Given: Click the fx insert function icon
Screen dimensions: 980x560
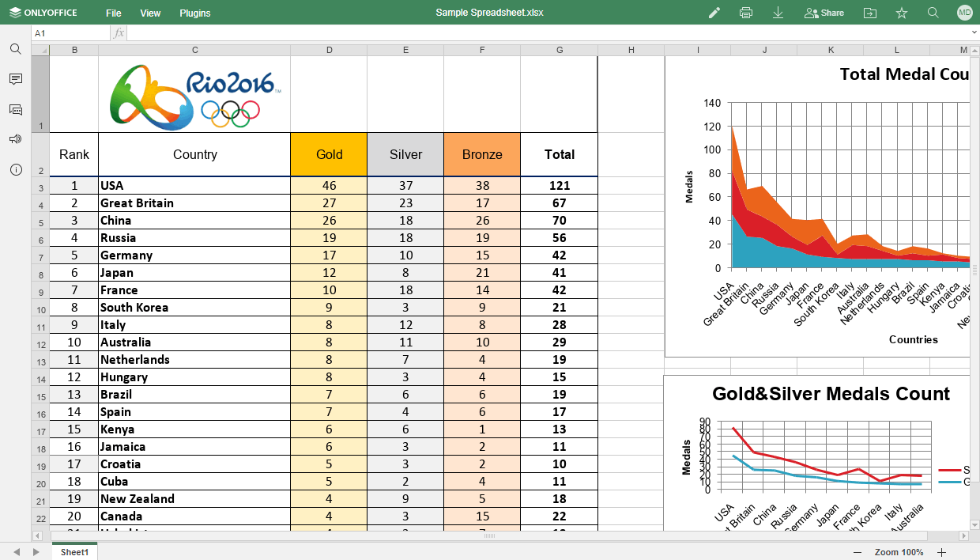Looking at the screenshot, I should point(119,33).
